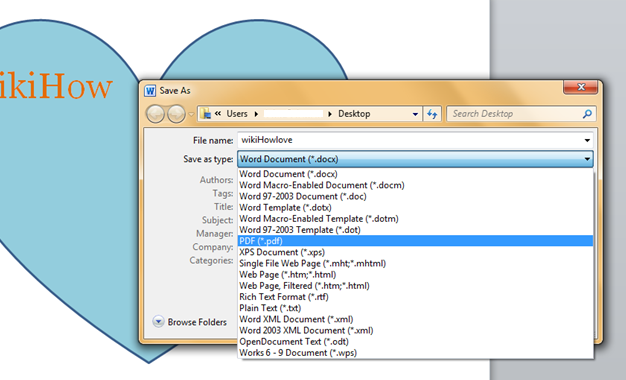Screen dimensions: 626x380
Task: Click the orange wikiHow text in document
Action: 55,86
